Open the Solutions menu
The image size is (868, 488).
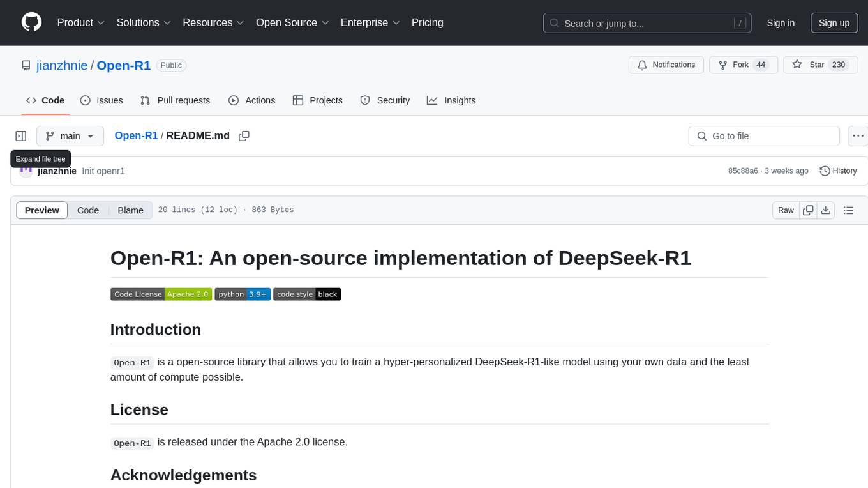click(x=144, y=23)
